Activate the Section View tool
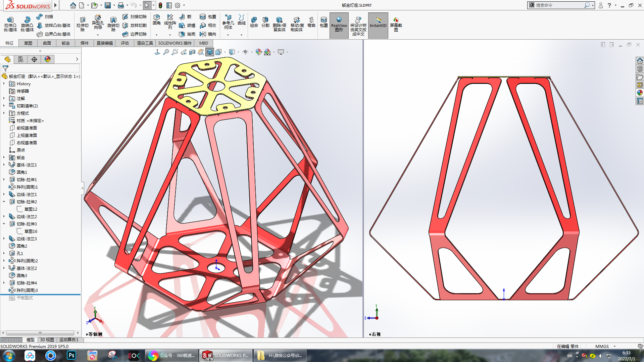Image resolution: width=644 pixels, height=362 pixels. [x=192, y=52]
